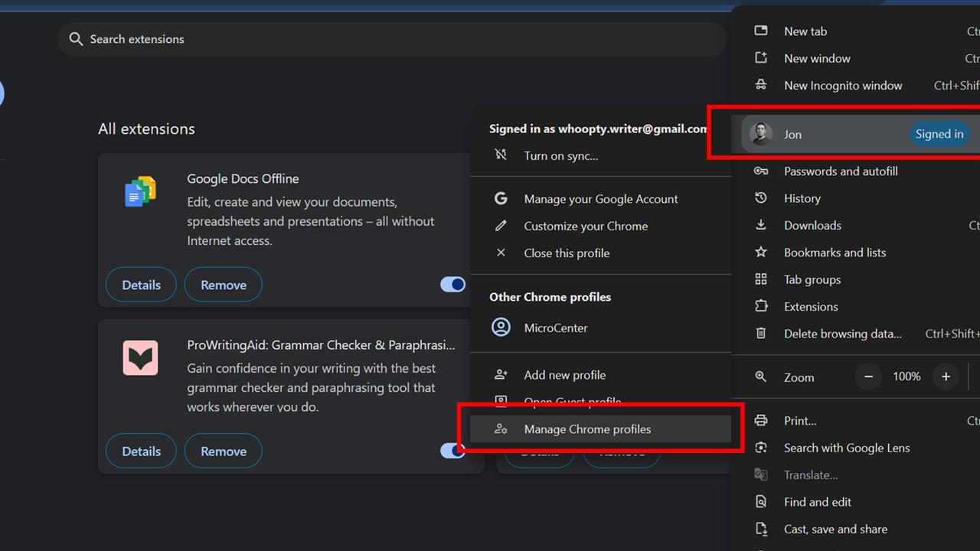The image size is (980, 551).
Task: Click the Google Docs Offline extension icon
Action: tap(141, 191)
